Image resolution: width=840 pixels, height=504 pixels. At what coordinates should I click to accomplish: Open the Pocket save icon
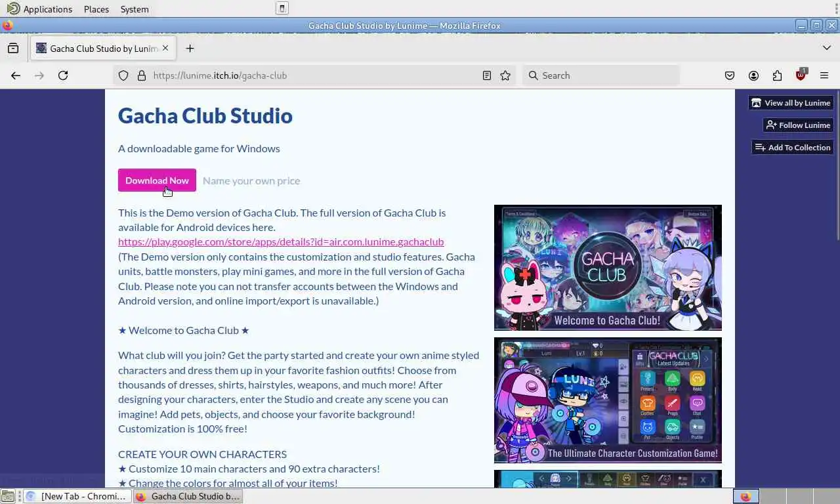(x=730, y=75)
